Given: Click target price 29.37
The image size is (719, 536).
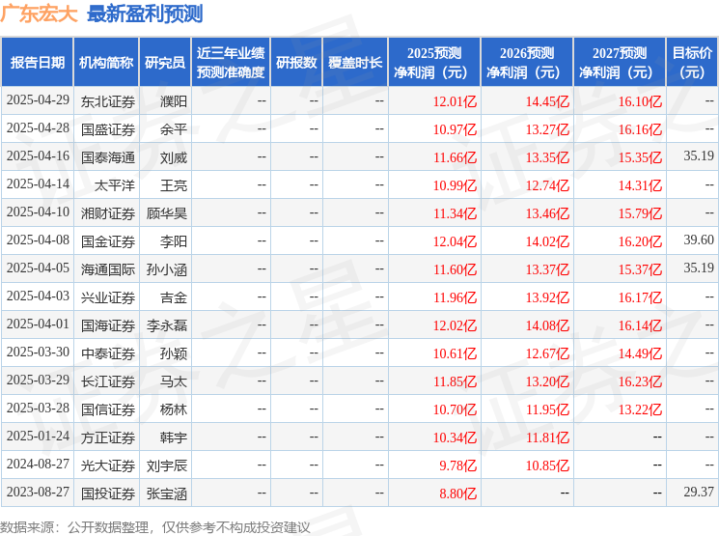Looking at the screenshot, I should [x=698, y=492].
